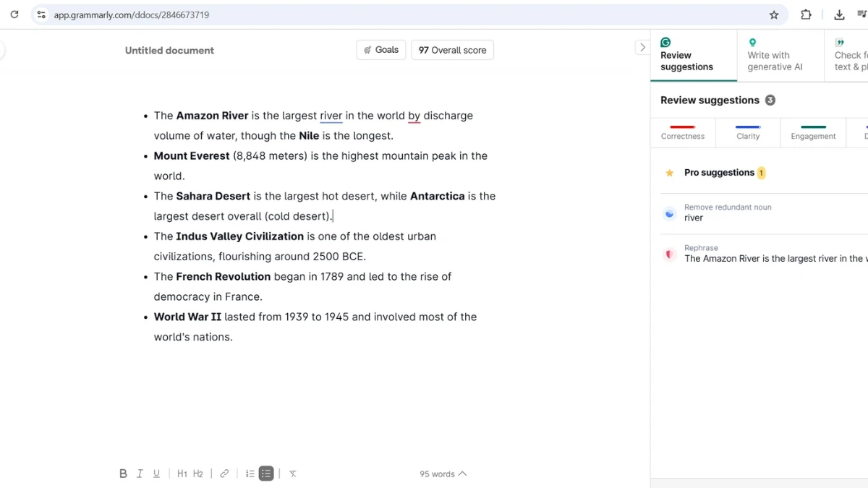This screenshot has width=868, height=488.
Task: Click the bold text Indus Valley Civilization
Action: [x=240, y=236]
